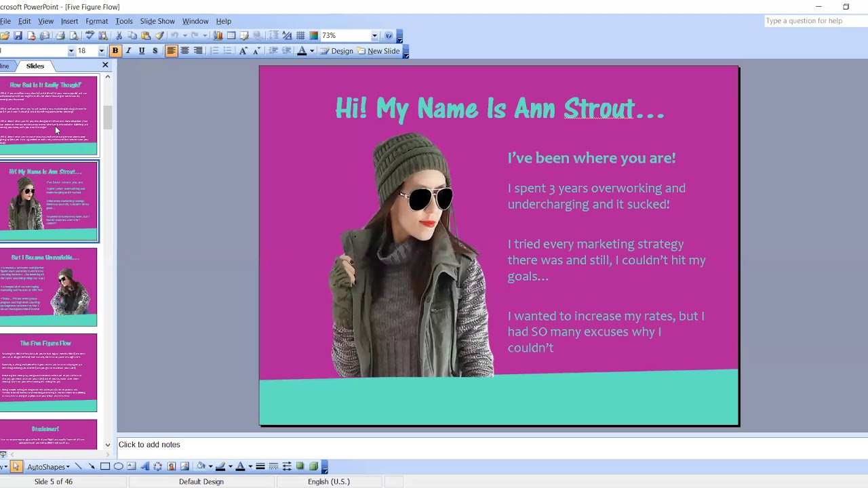
Task: Expand the Line Color dropdown arrow
Action: [x=230, y=466]
